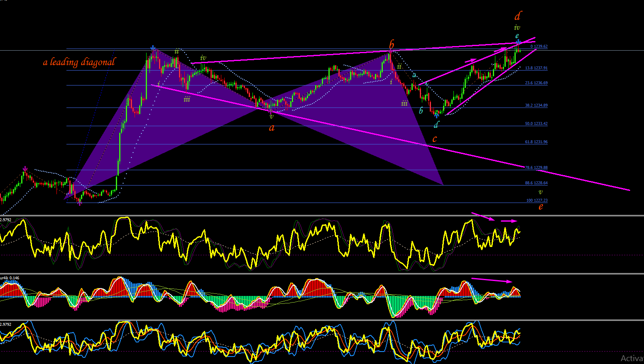Click the red wave label "a"
This screenshot has width=644, height=364.
click(272, 128)
